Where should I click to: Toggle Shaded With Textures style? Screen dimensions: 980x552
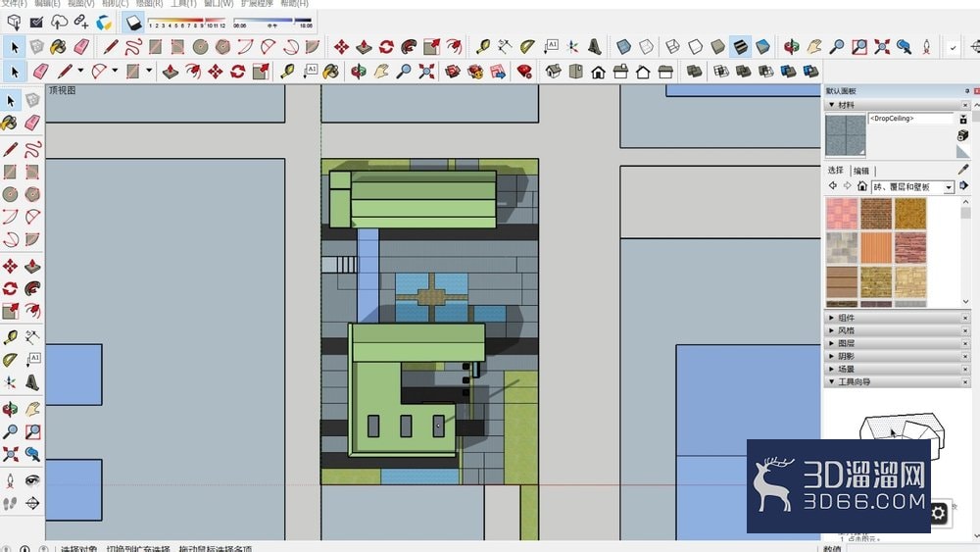click(x=740, y=47)
